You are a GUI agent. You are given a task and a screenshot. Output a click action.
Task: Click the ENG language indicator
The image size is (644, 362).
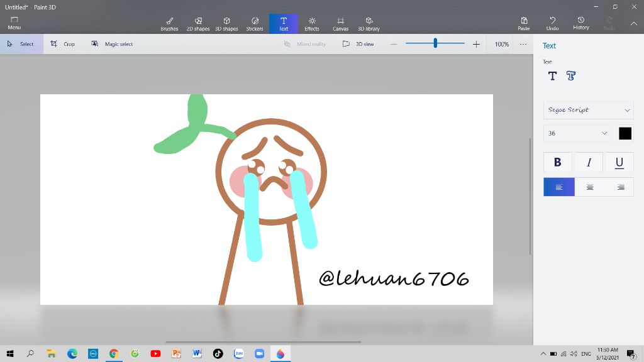[586, 353]
